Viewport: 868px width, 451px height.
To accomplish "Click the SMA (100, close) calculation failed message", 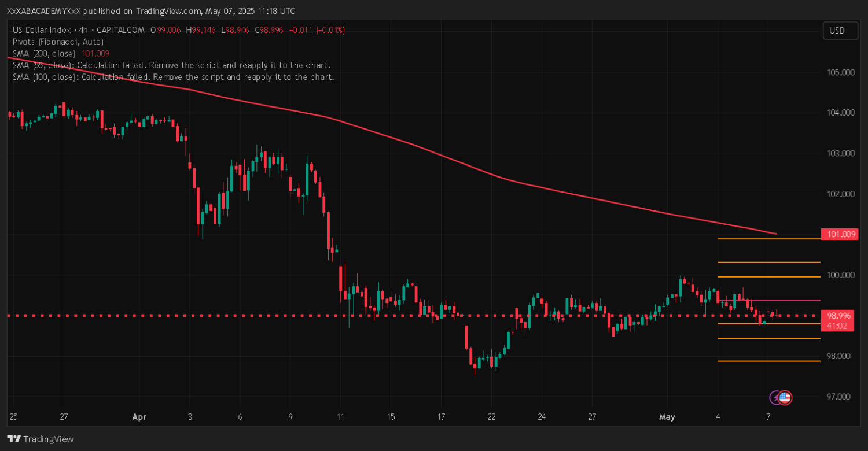I will pyautogui.click(x=174, y=76).
